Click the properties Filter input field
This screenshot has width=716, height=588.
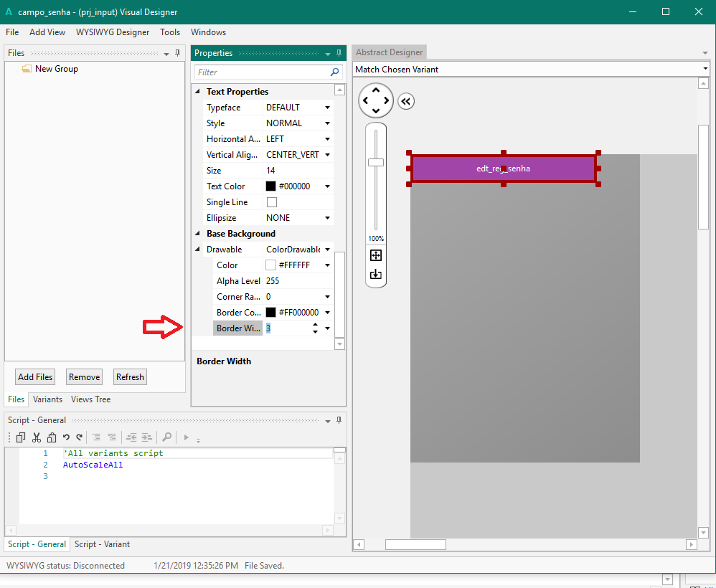(262, 72)
